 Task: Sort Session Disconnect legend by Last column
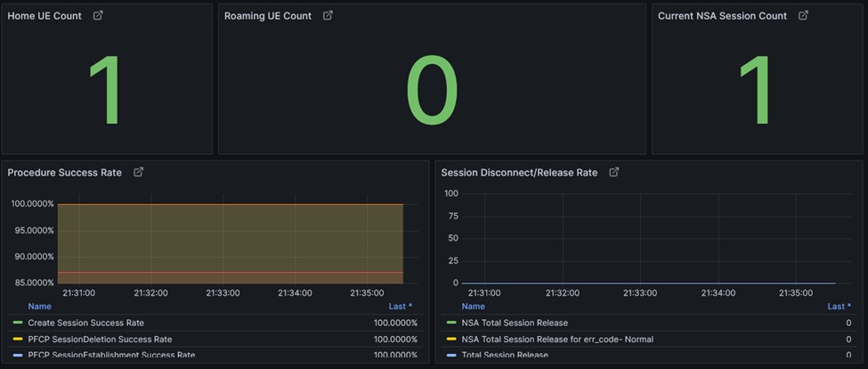click(838, 307)
